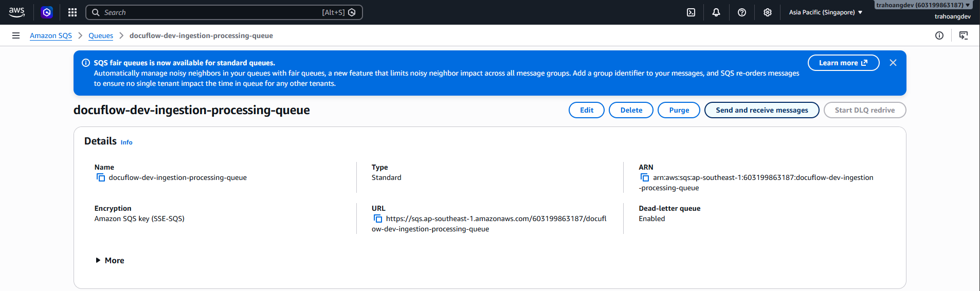Click the Start DLQ redrive button

865,110
